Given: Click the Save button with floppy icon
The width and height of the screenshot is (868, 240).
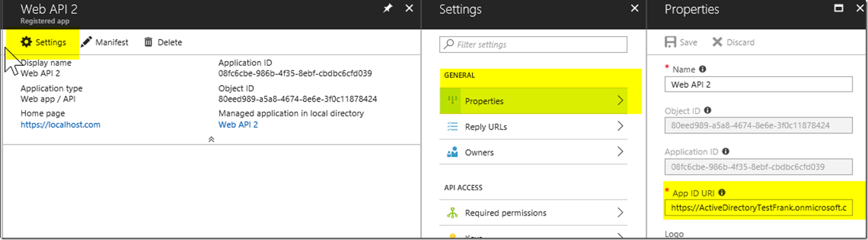Looking at the screenshot, I should point(681,42).
